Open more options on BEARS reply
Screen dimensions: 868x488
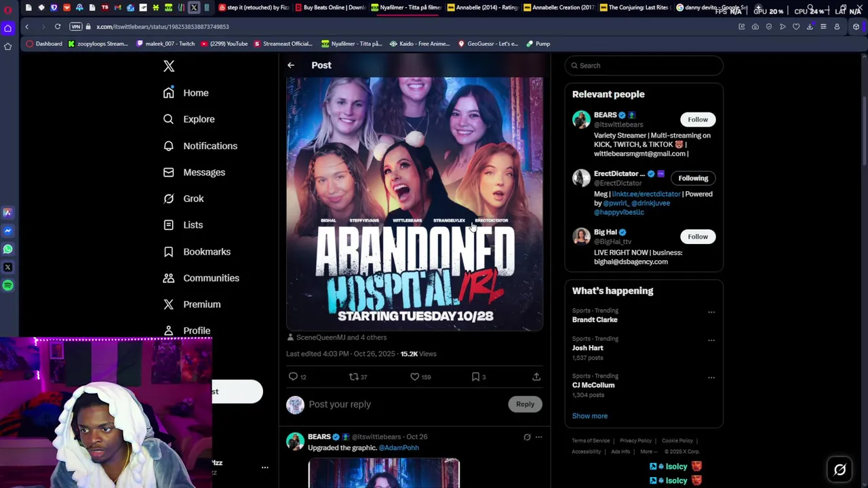[x=538, y=437]
